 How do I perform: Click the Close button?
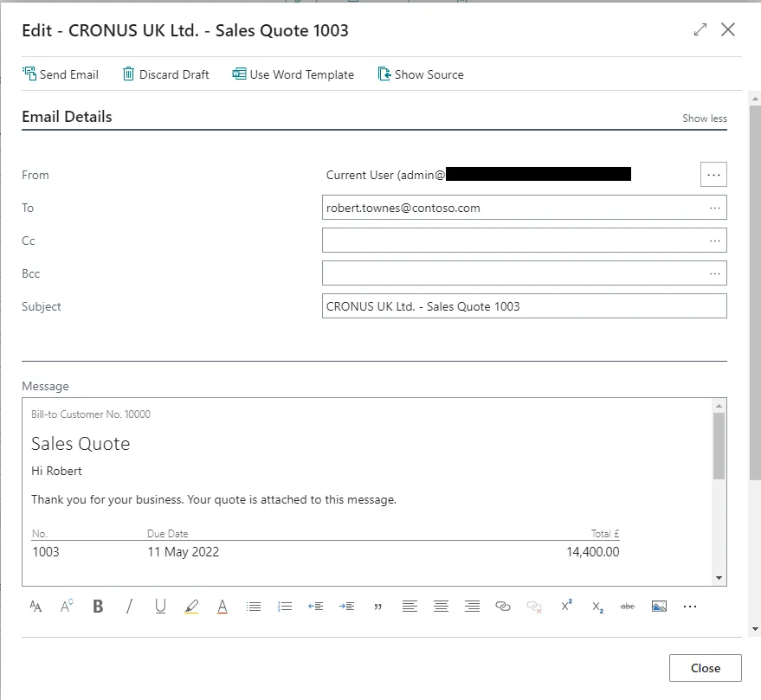pyautogui.click(x=706, y=668)
